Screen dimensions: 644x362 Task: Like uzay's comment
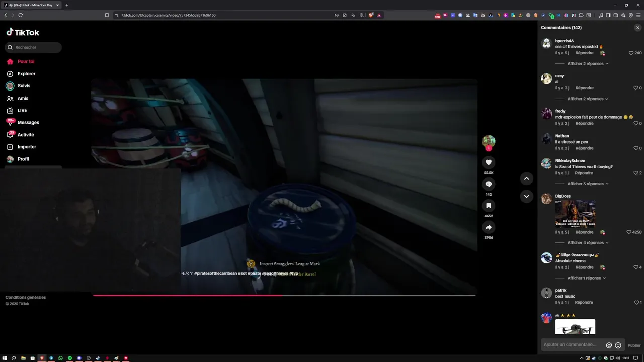(x=636, y=88)
